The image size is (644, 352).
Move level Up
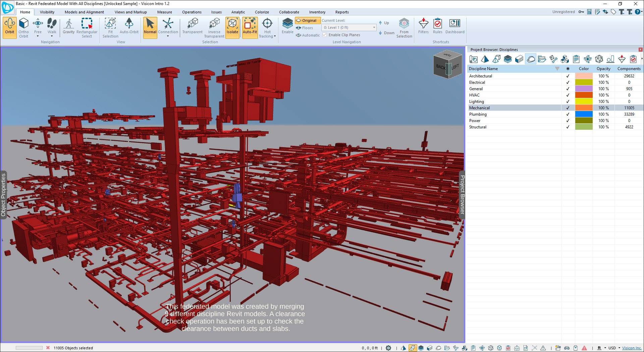[384, 23]
